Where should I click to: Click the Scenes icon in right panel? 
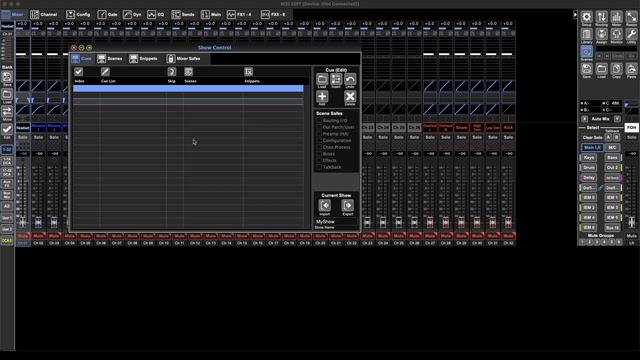pyautogui.click(x=587, y=52)
